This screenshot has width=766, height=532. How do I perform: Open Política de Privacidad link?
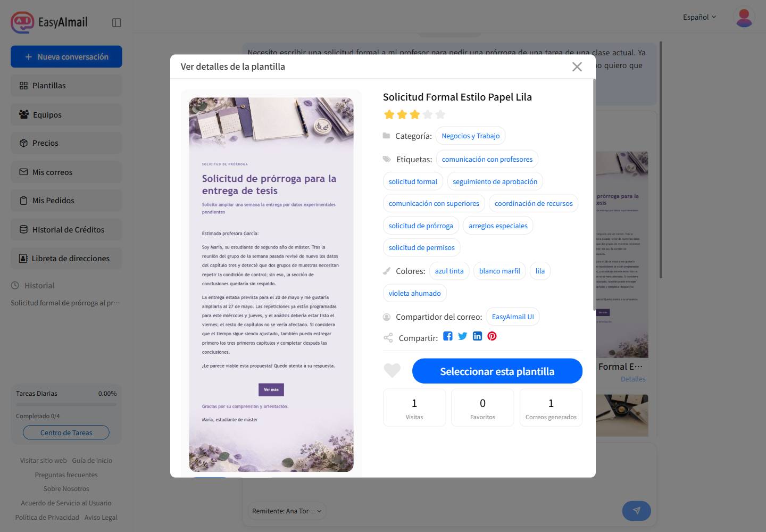[x=47, y=517]
